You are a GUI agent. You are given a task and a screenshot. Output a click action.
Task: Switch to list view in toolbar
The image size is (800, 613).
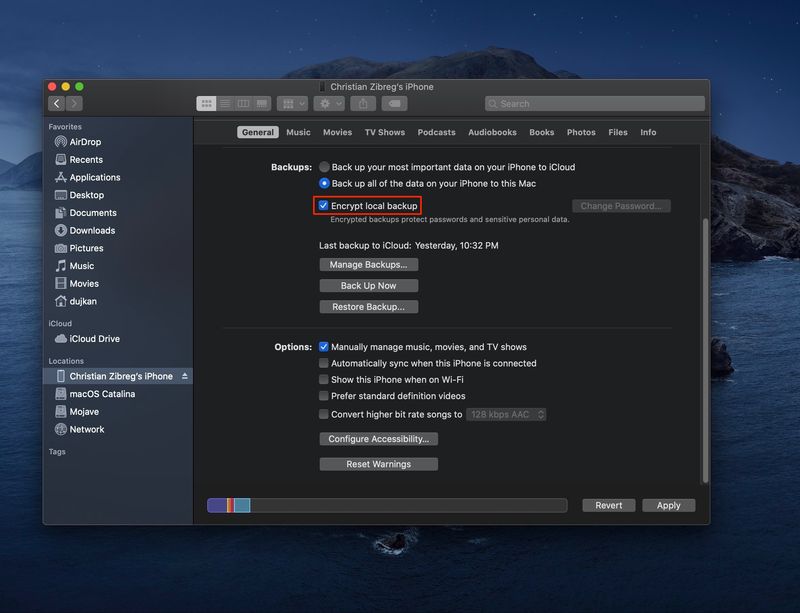(225, 104)
